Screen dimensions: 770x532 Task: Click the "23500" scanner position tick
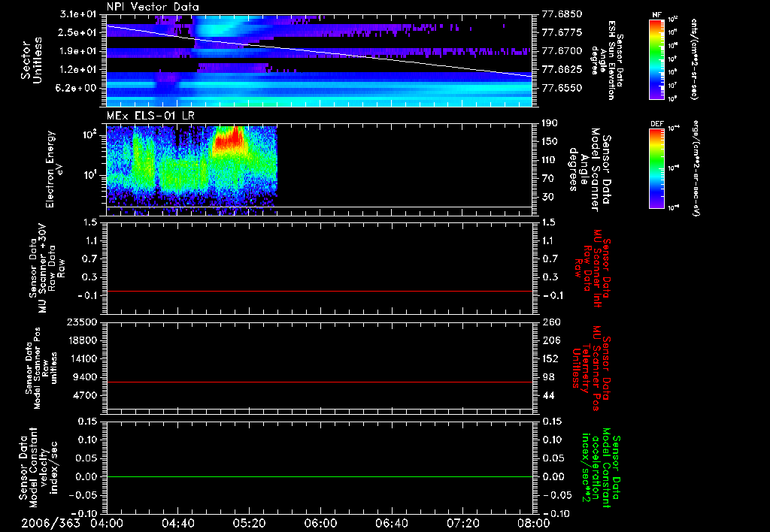(83, 322)
